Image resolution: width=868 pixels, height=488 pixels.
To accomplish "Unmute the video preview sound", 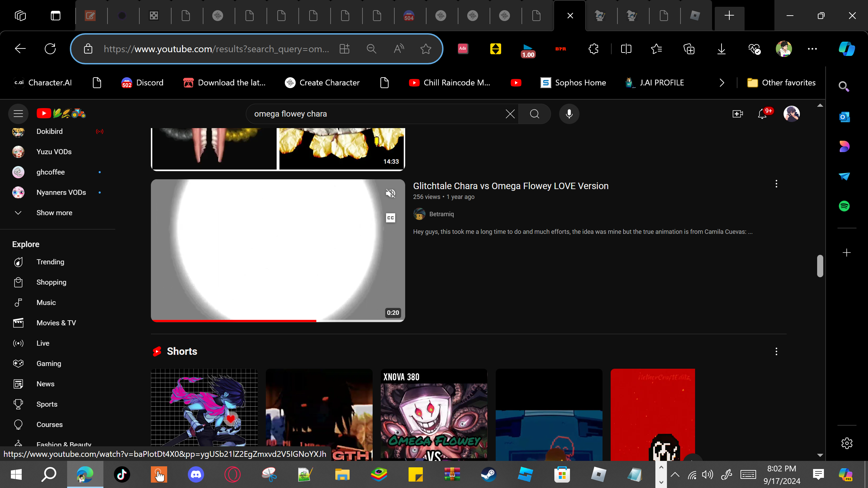I will pos(390,194).
